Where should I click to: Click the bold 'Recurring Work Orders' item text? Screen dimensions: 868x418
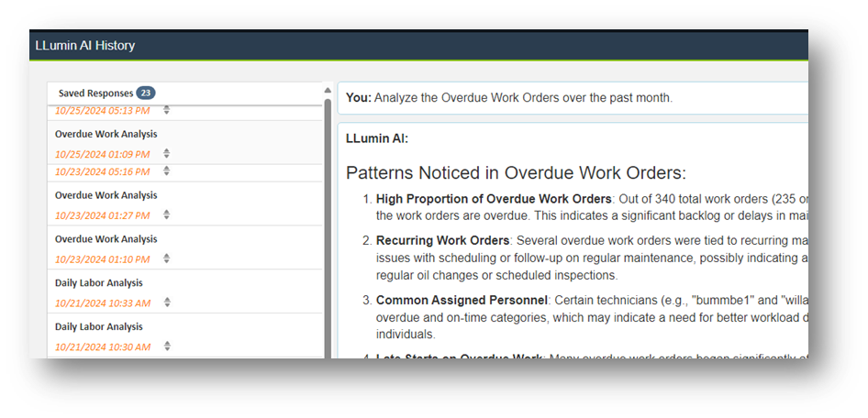click(x=442, y=240)
